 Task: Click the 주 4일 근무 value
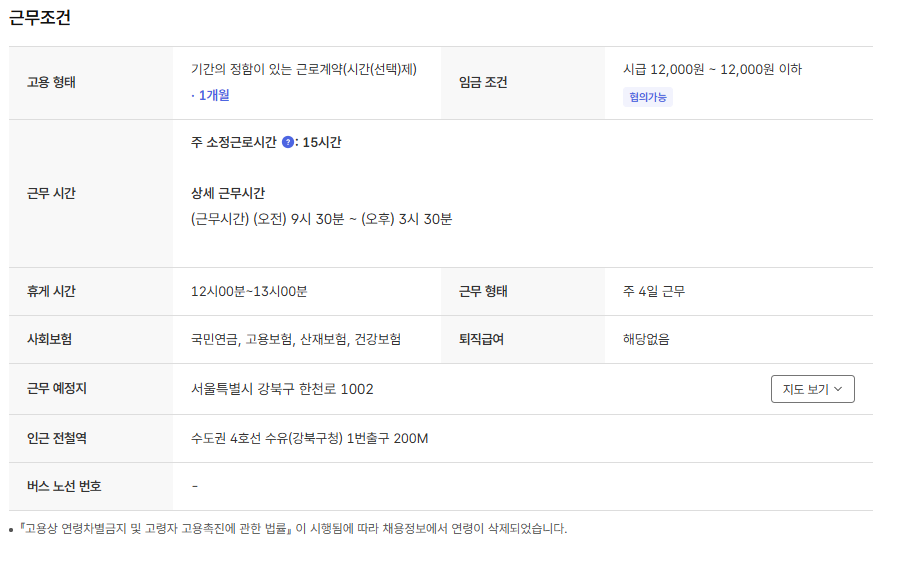653,292
